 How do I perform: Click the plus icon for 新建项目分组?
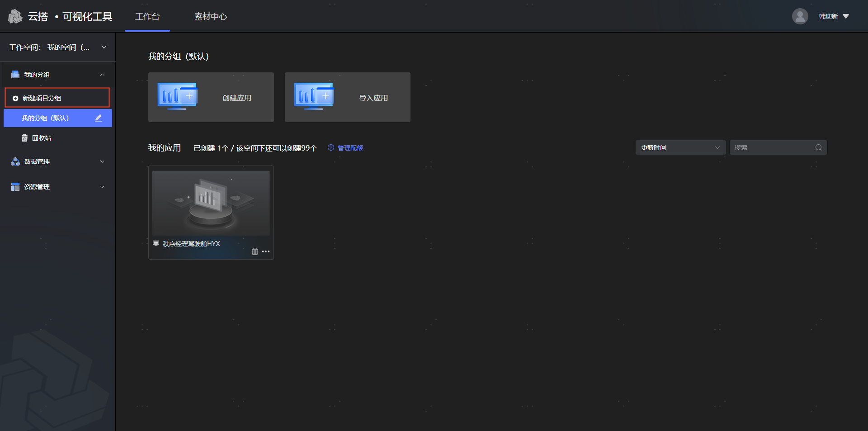15,98
